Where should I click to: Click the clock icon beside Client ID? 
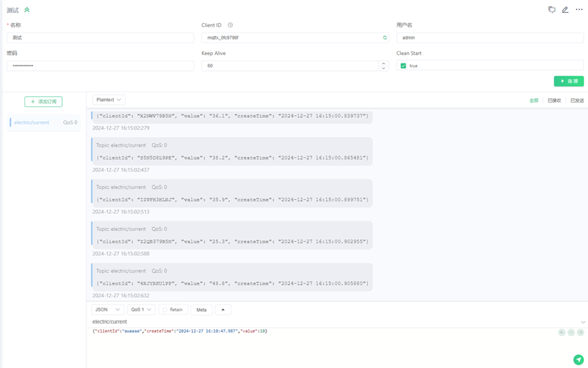coord(230,25)
